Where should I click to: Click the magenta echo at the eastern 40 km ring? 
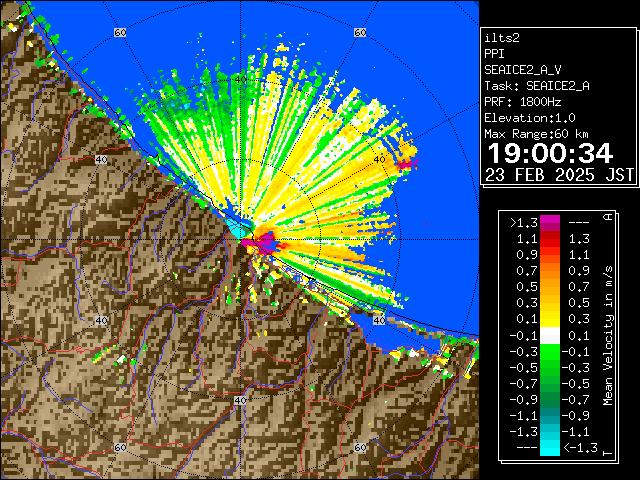pos(406,164)
